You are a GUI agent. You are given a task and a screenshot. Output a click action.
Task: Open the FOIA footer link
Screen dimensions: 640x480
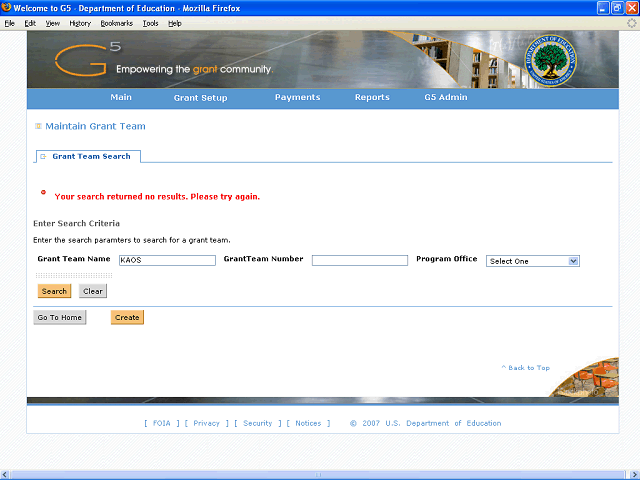[162, 423]
